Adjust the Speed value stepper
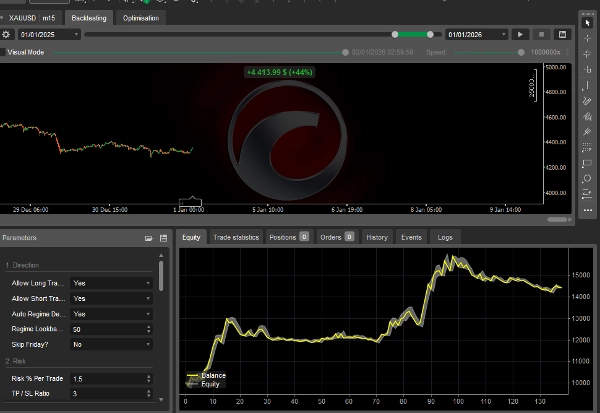Screen dimensions: 600x413 tap(567, 52)
